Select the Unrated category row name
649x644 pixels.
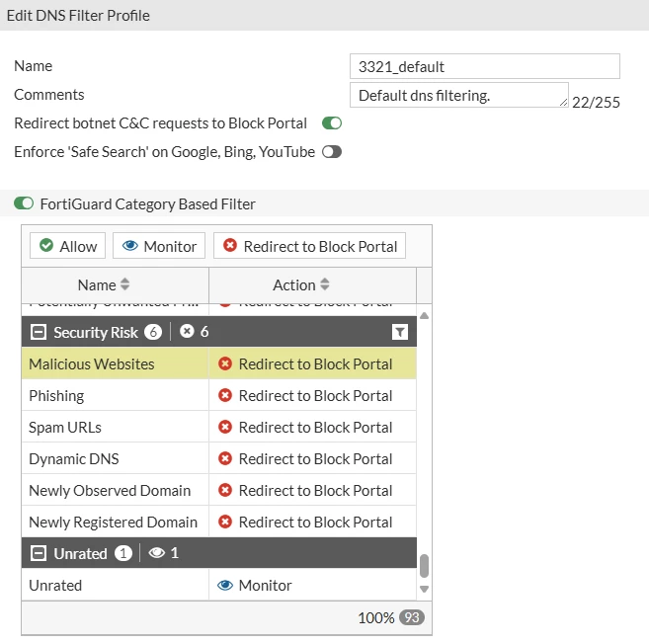tap(55, 585)
